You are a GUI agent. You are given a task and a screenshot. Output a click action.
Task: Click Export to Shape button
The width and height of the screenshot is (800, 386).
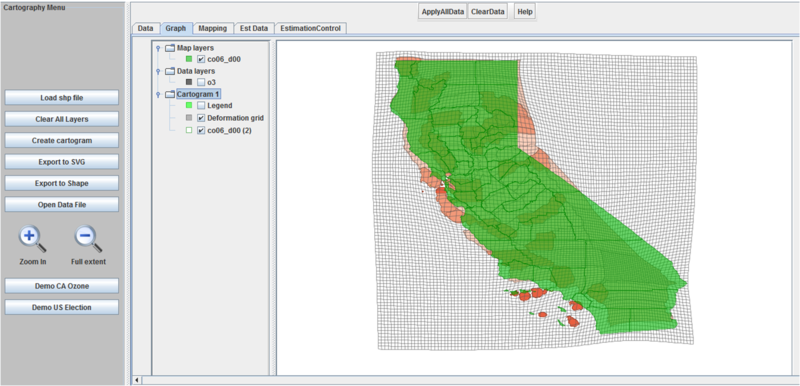tap(62, 183)
